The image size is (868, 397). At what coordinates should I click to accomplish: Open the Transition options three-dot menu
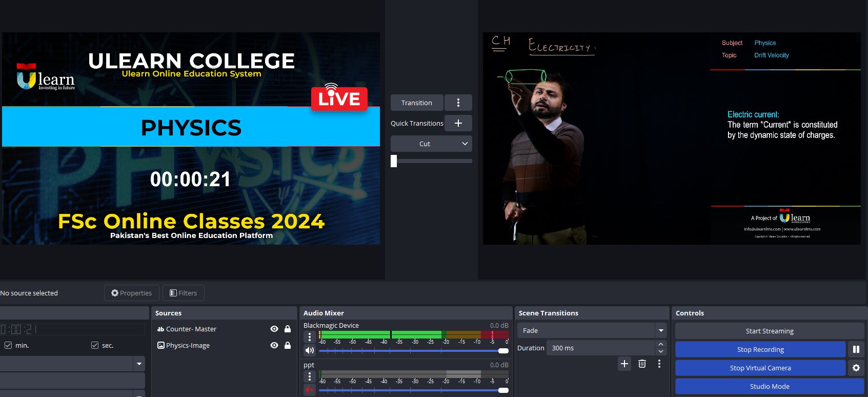458,103
